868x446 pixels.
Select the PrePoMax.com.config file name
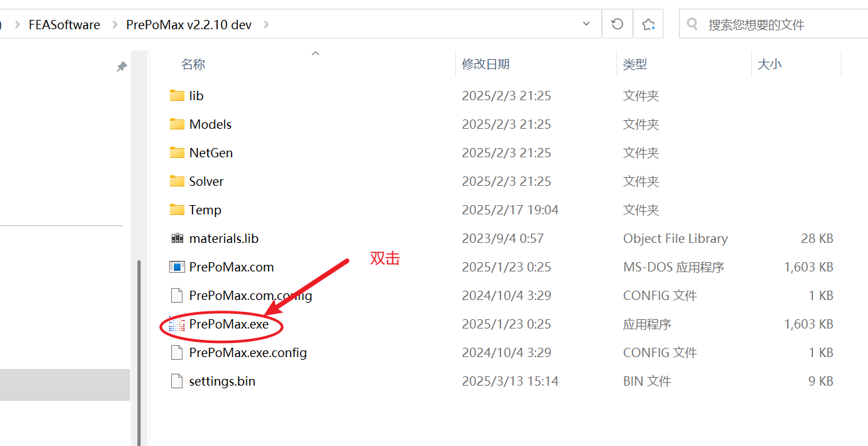point(251,295)
